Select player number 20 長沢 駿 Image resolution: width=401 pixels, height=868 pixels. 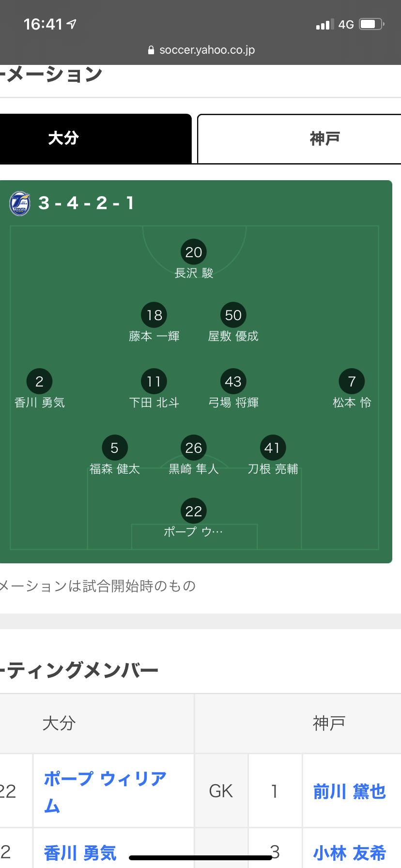(194, 260)
